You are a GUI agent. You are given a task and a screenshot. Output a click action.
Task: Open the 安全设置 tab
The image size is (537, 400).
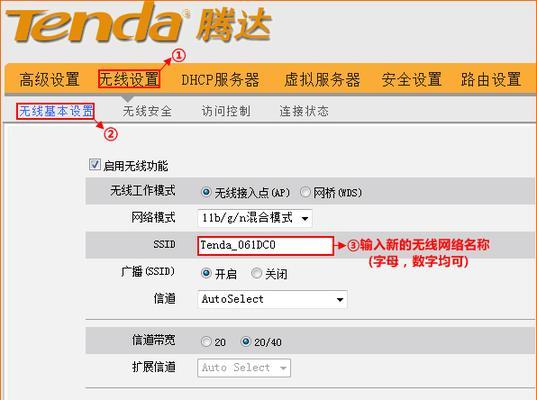(411, 79)
